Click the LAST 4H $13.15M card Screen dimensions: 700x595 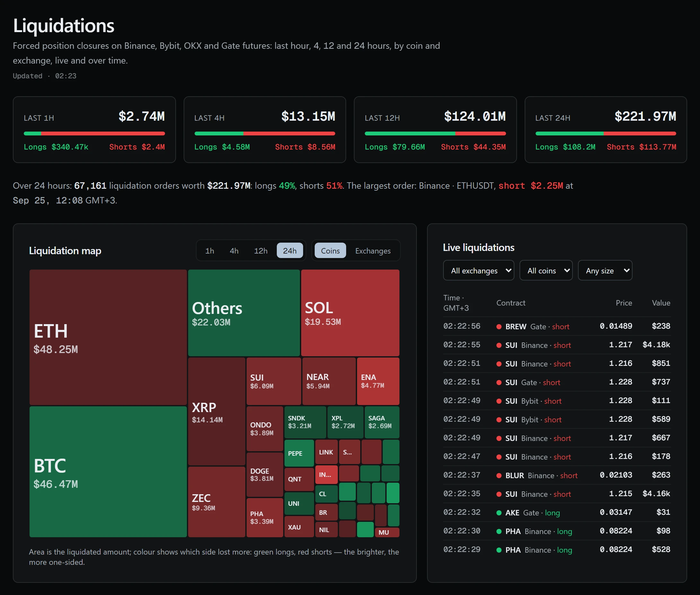tap(265, 130)
